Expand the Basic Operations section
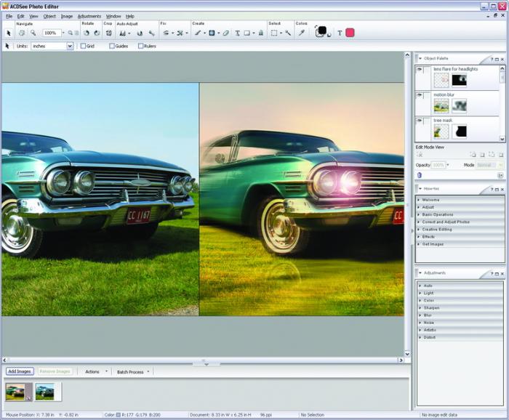The width and height of the screenshot is (509, 420). coord(460,214)
